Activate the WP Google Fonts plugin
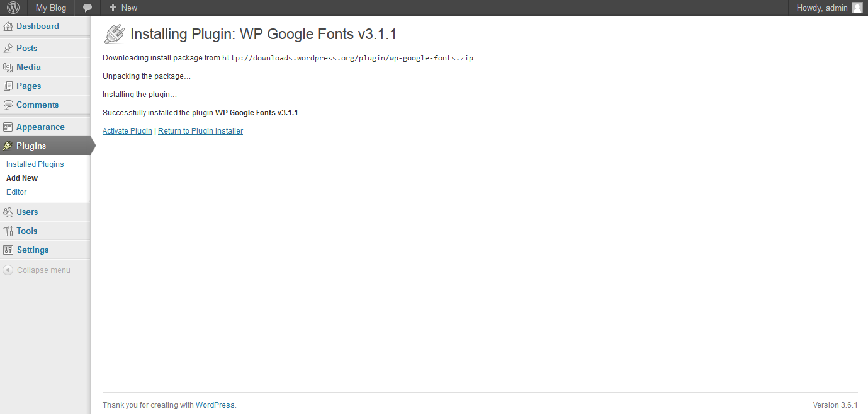Image resolution: width=868 pixels, height=414 pixels. (127, 131)
